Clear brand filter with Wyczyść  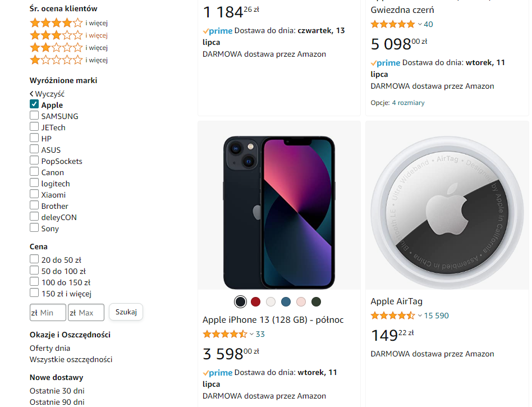click(x=48, y=94)
